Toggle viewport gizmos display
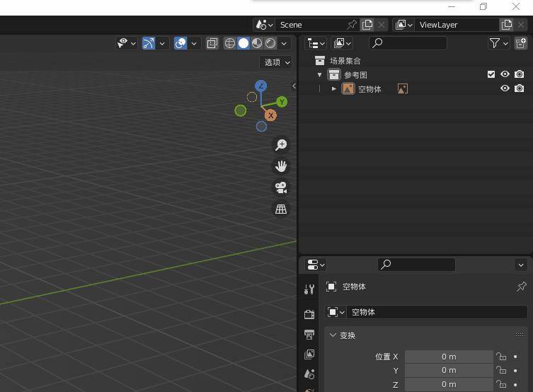Viewport: 533px width, 392px height. click(149, 43)
